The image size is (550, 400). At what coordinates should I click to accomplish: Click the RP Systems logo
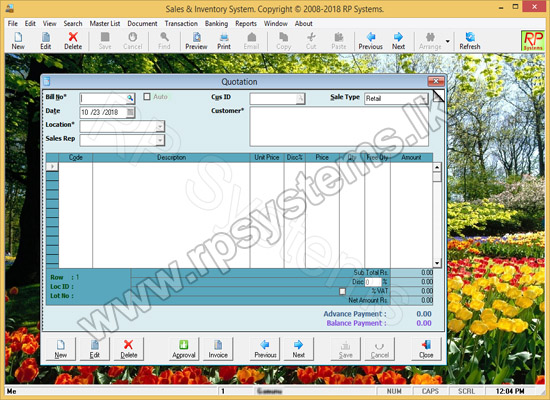(532, 41)
